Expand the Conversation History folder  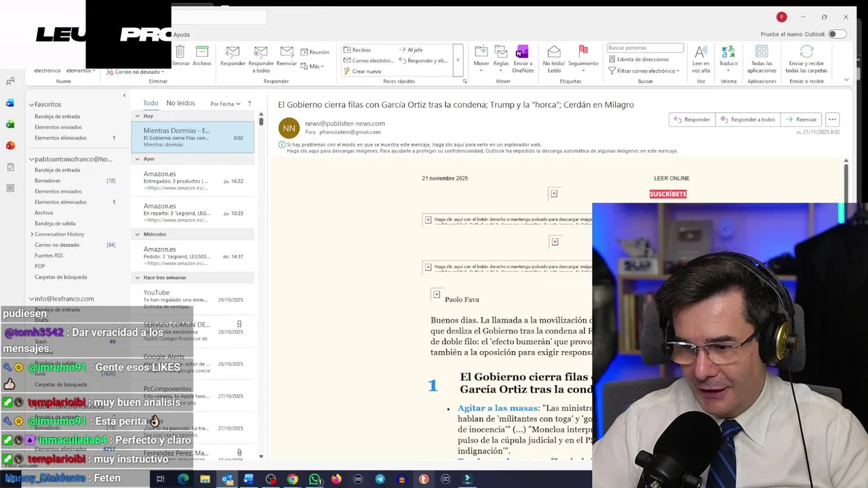coord(32,234)
